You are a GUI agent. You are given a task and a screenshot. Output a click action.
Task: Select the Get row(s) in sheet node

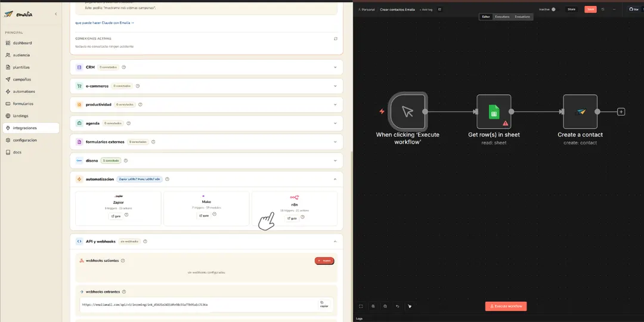[x=494, y=112]
